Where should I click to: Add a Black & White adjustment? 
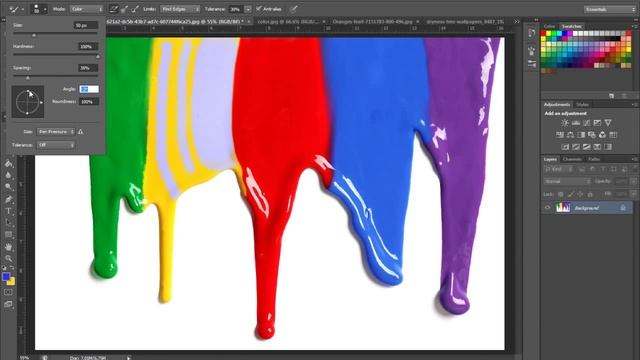[581, 135]
